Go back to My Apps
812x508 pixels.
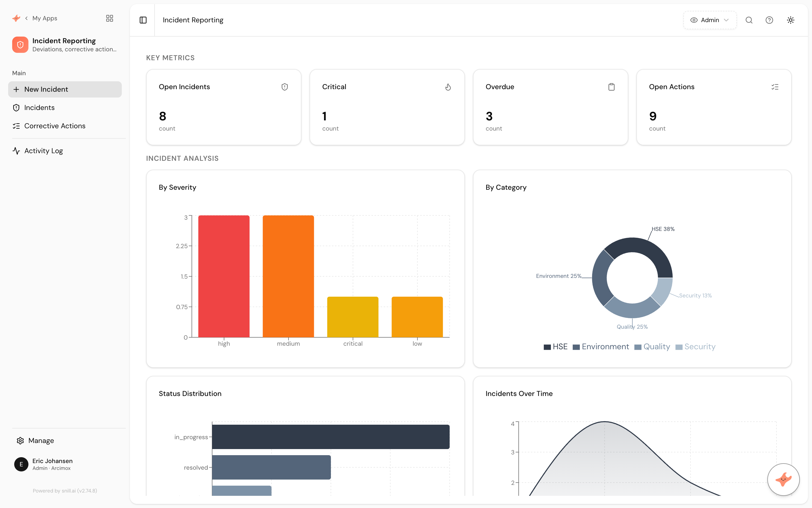(41, 18)
